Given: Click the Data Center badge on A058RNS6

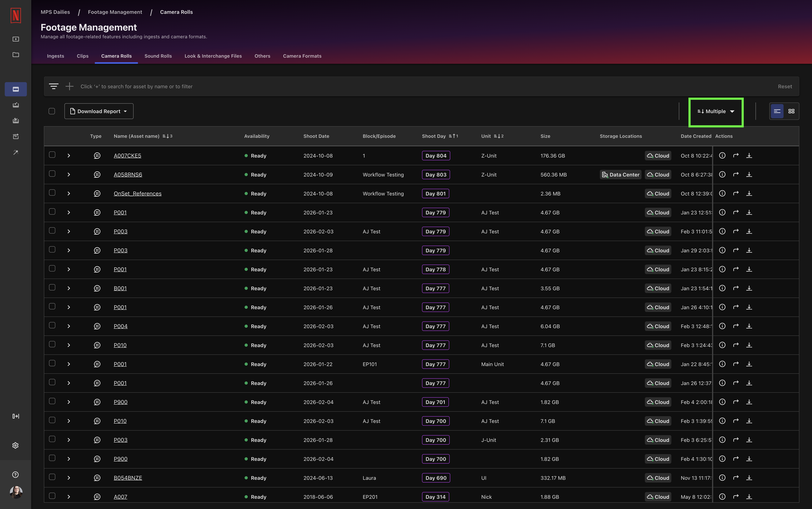Looking at the screenshot, I should (x=620, y=174).
